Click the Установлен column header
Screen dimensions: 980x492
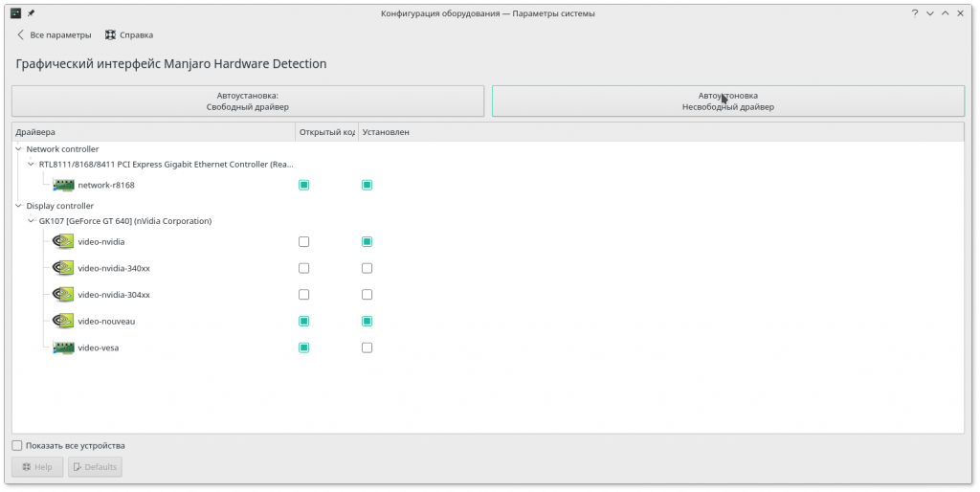tap(661, 132)
